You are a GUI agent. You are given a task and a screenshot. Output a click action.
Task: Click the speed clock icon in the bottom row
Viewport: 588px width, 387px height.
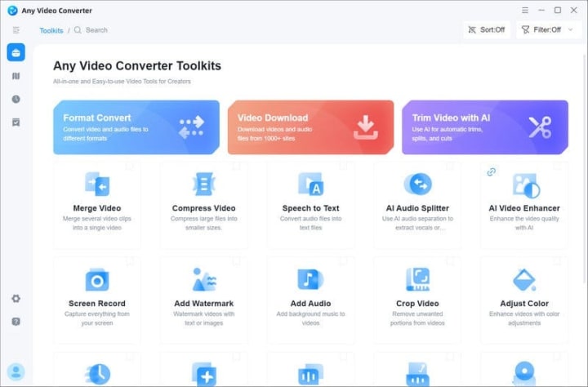pyautogui.click(x=97, y=374)
